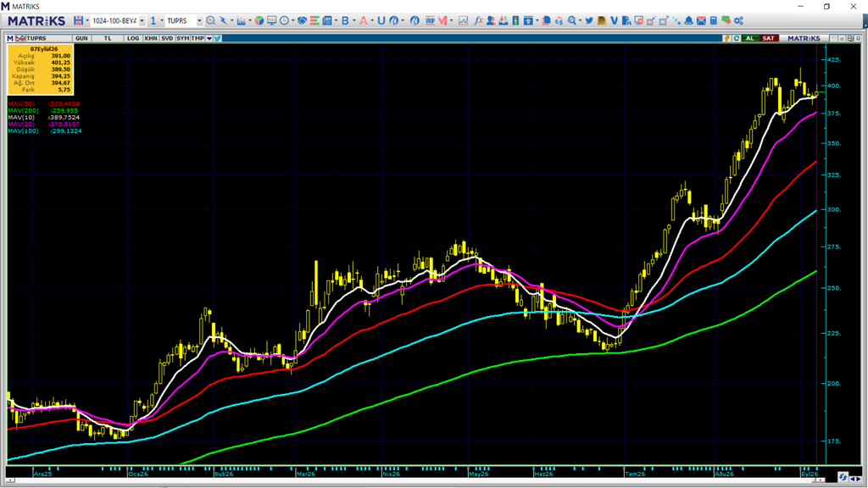Image resolution: width=868 pixels, height=488 pixels.
Task: Click the lightning bolt icon near AL
Action: (x=726, y=38)
